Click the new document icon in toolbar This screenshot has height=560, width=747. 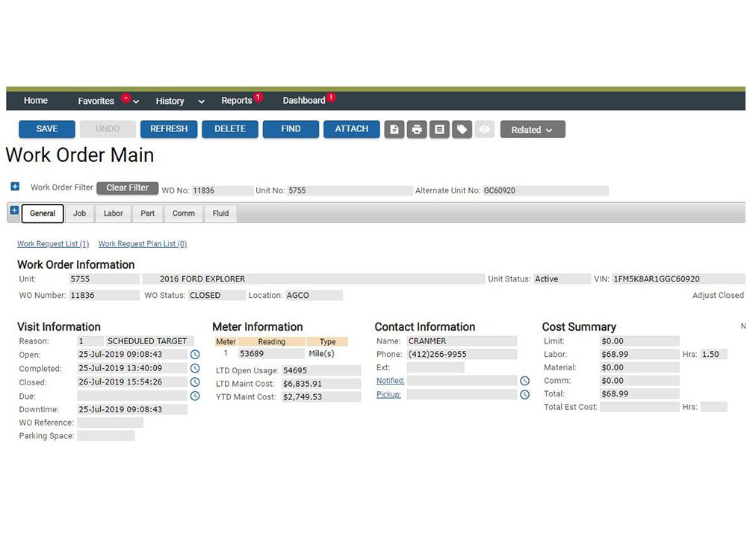pyautogui.click(x=394, y=129)
